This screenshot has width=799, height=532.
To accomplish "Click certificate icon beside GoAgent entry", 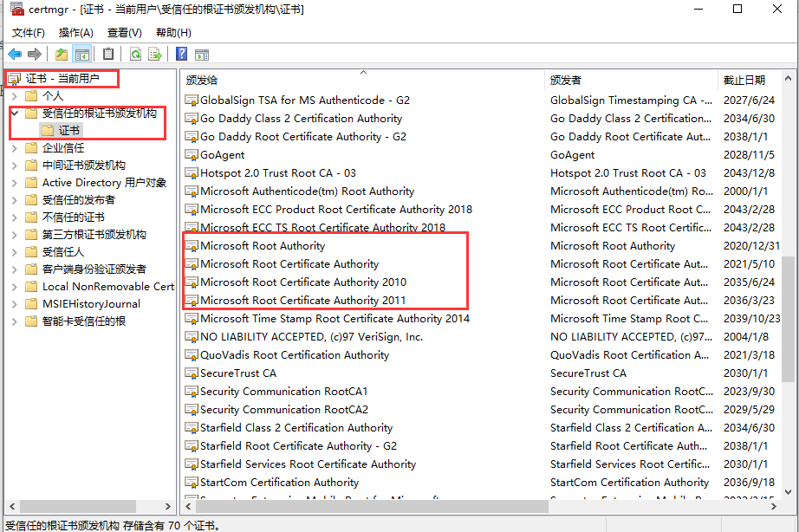I will 192,155.
